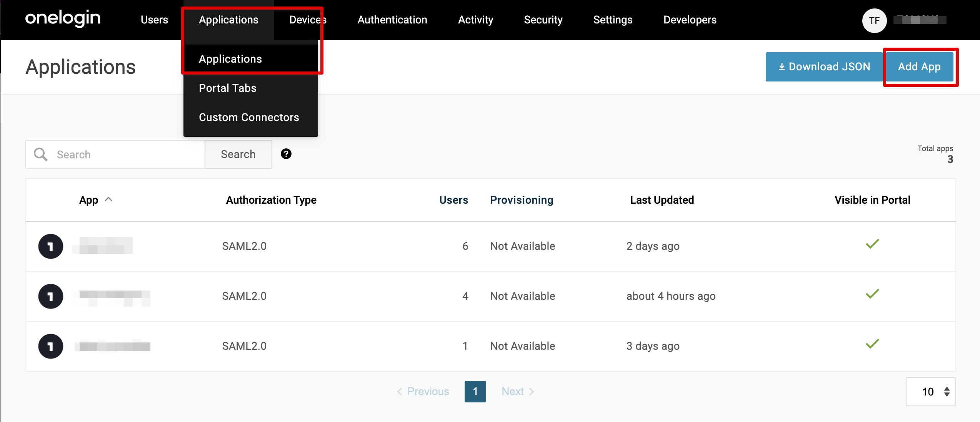Open the search help question icon
Image resolution: width=980 pixels, height=422 pixels.
[286, 154]
